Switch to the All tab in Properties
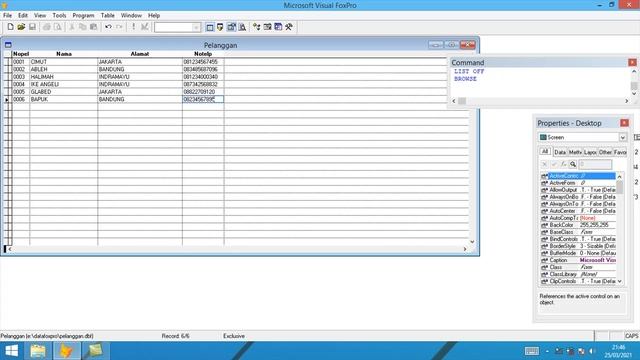 545,151
